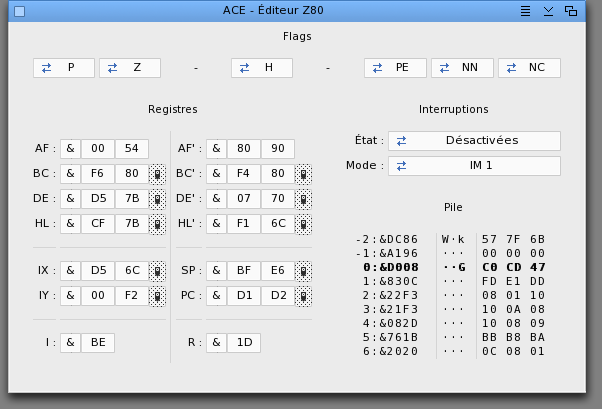602x409 pixels.
Task: Switch base prefix & of SP register
Action: point(216,270)
